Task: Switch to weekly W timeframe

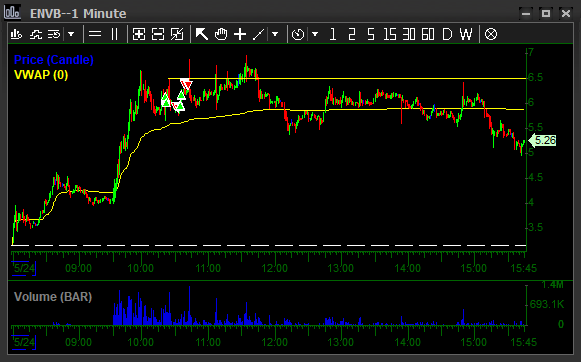Action: coord(466,34)
